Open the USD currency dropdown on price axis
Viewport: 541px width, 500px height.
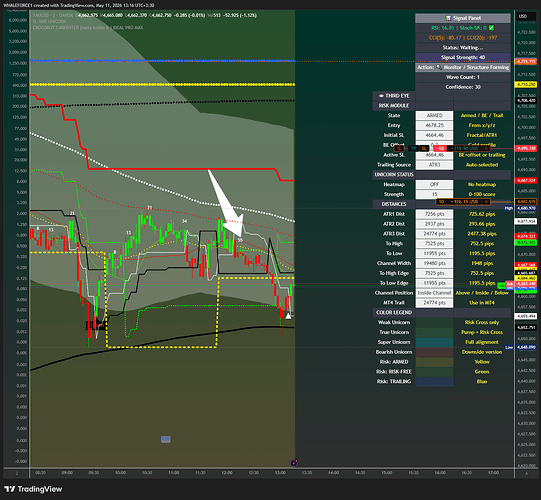tap(523, 16)
